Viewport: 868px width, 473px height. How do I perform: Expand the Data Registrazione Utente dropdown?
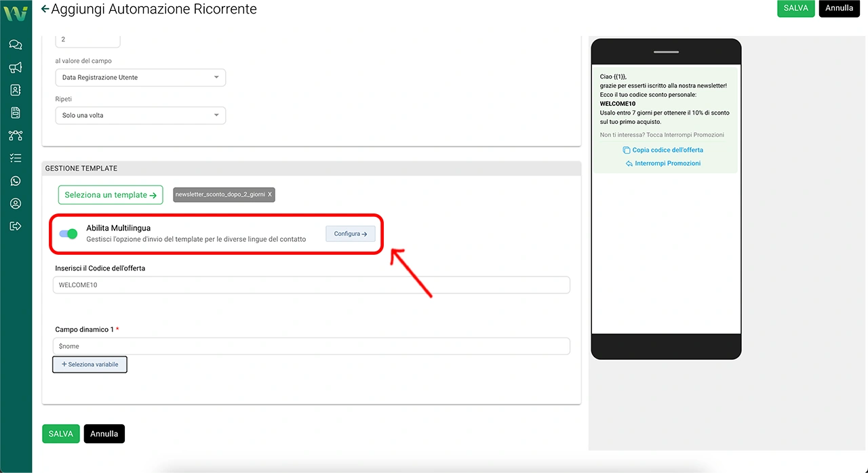coord(140,77)
